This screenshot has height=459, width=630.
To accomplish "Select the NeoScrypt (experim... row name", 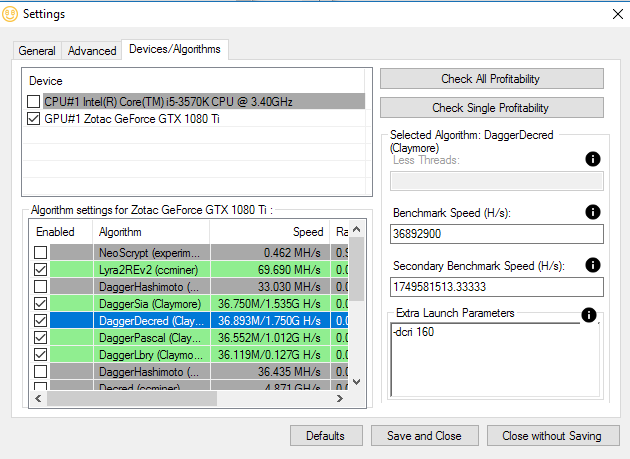I will [151, 252].
